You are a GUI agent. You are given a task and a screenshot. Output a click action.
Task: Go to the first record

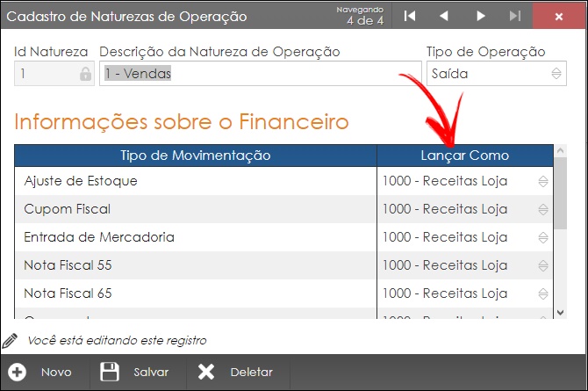[x=410, y=16]
